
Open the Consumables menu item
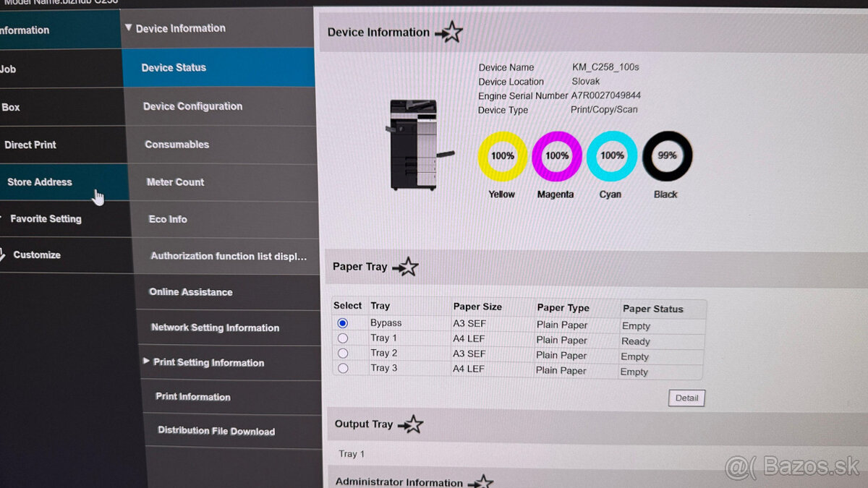tap(177, 145)
